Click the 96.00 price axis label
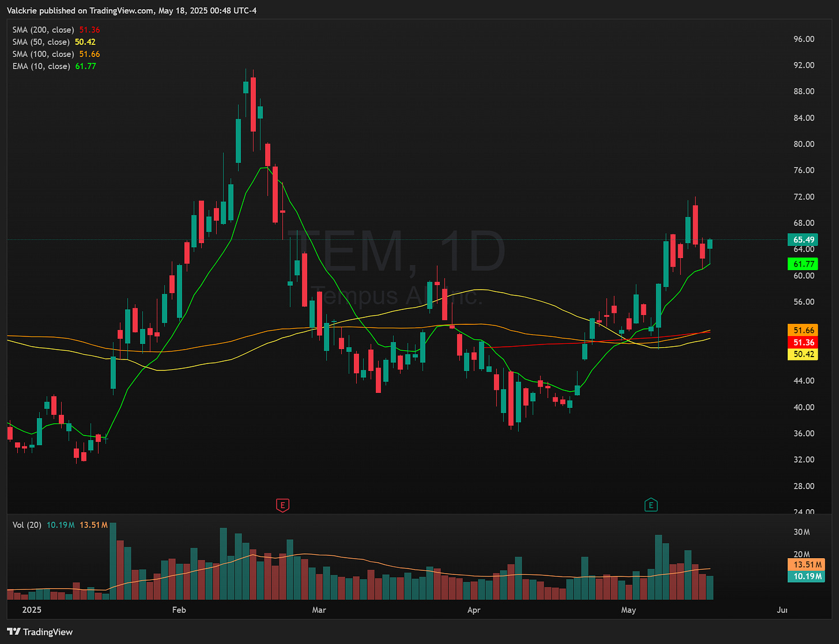Image resolution: width=839 pixels, height=644 pixels. [x=804, y=39]
